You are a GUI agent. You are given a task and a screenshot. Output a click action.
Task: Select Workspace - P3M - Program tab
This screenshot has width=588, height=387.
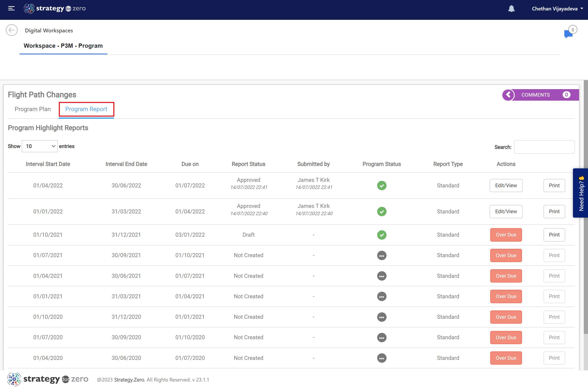point(63,46)
